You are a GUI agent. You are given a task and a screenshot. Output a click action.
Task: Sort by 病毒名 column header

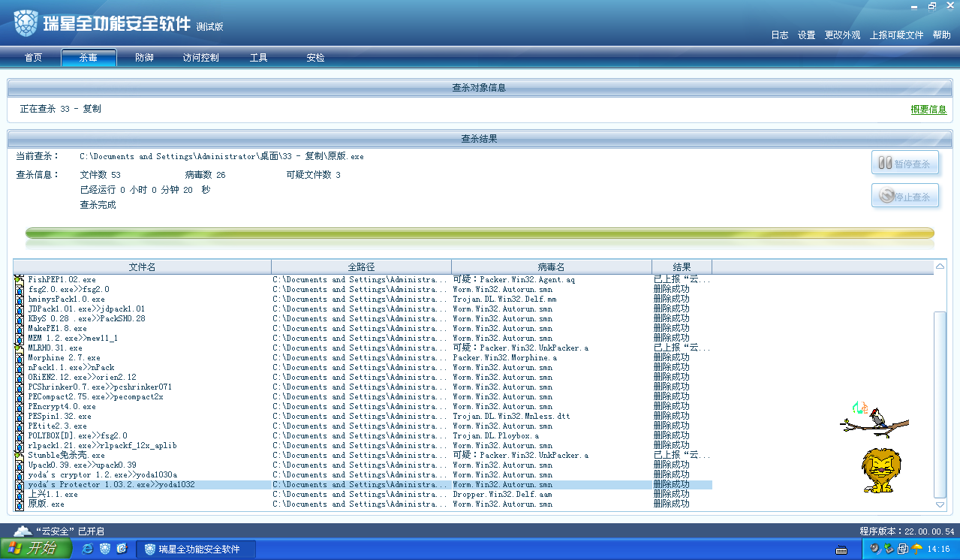[551, 266]
